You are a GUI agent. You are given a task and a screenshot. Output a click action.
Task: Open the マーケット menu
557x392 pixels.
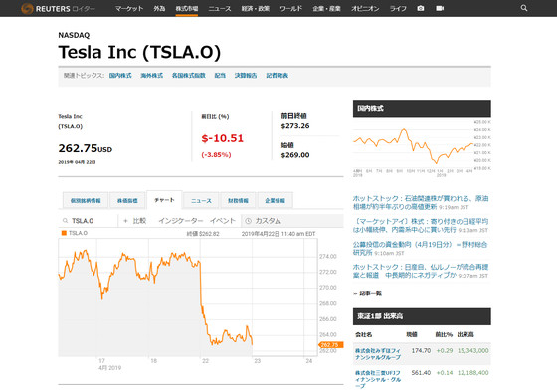pos(129,8)
